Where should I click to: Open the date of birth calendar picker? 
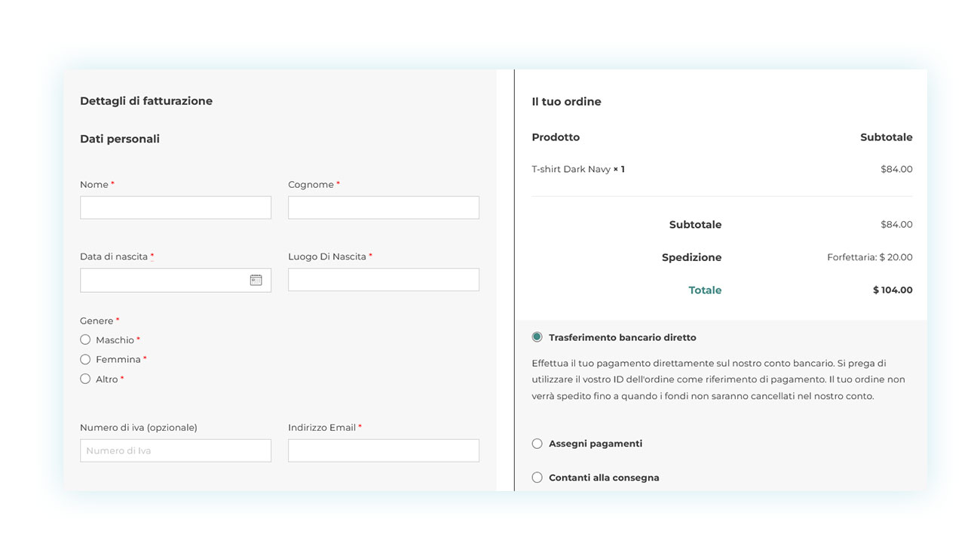(256, 280)
